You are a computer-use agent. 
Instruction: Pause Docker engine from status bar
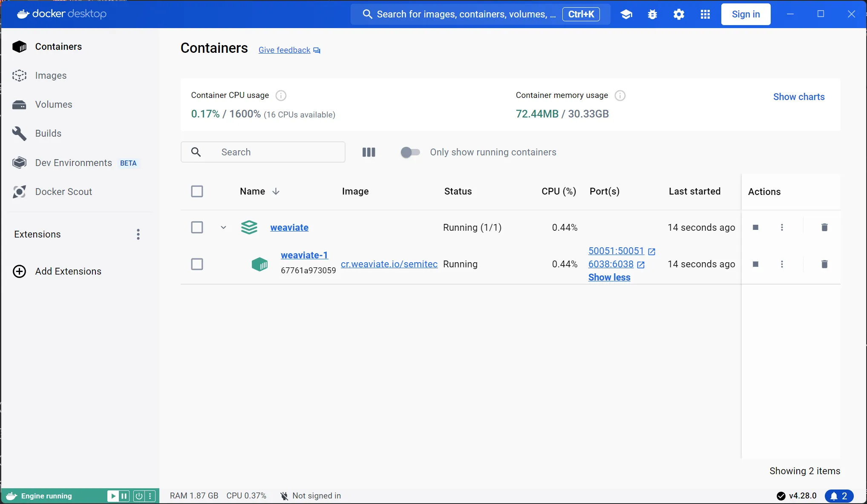124,495
